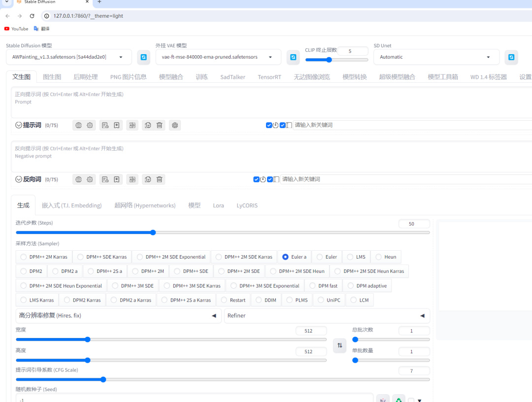This screenshot has width=532, height=402.
Task: Open the browser tab search dropdown
Action: 7,2
